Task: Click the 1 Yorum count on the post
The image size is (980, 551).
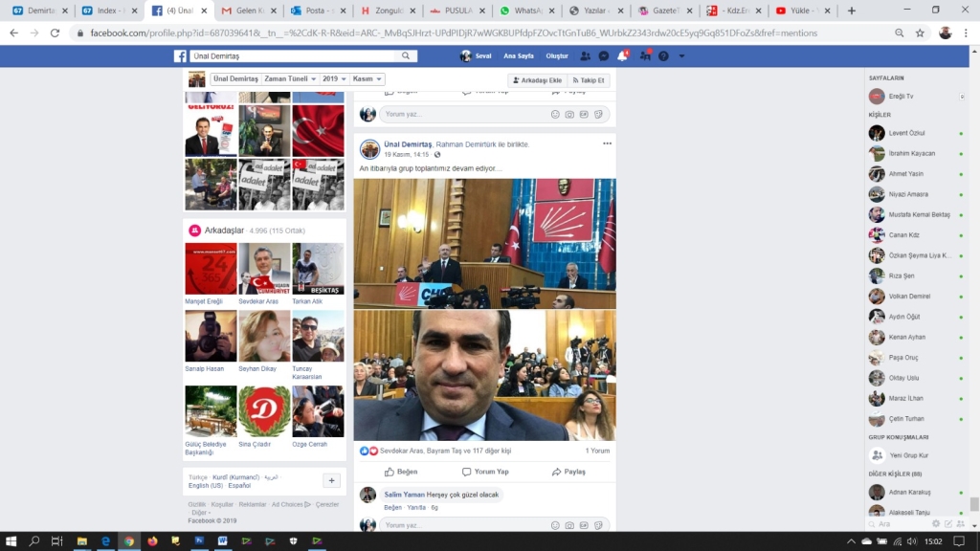Action: click(597, 451)
